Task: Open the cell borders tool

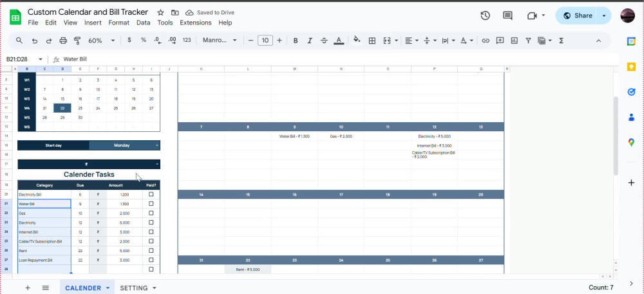Action: click(372, 40)
